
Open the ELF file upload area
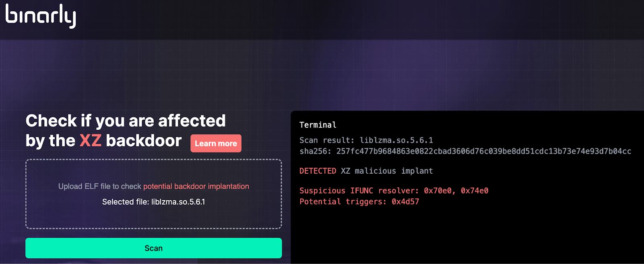click(154, 193)
